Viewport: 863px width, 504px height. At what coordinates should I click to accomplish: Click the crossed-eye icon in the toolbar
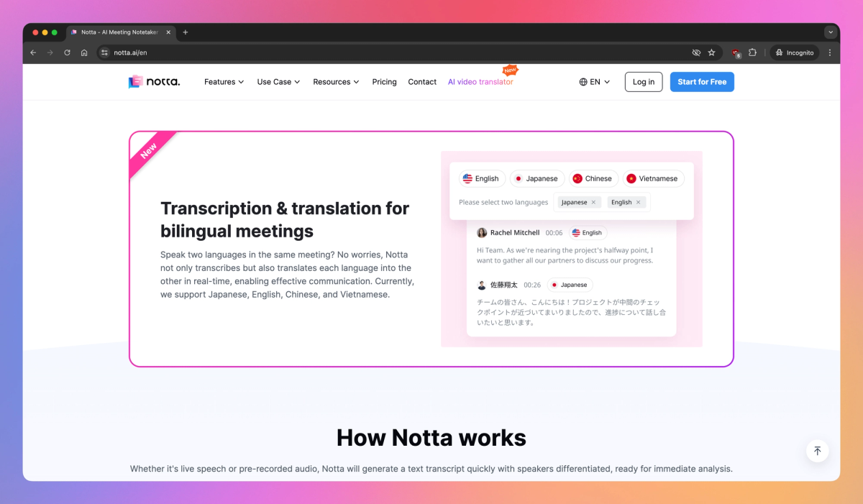[x=695, y=52]
